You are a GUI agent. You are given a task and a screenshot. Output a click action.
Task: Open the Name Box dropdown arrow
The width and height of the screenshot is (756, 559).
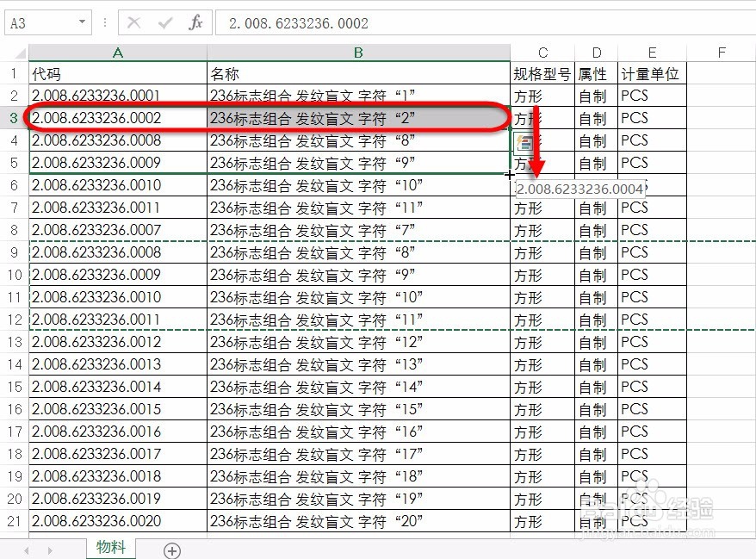82,22
